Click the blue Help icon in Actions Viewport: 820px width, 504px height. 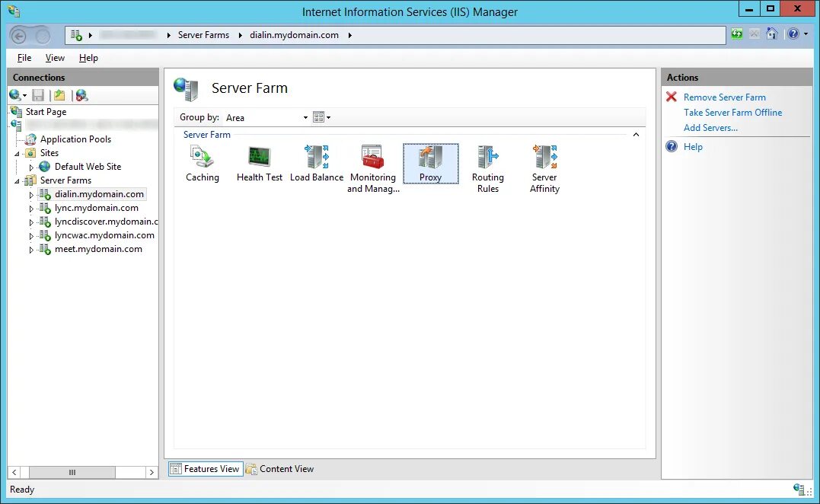click(672, 146)
